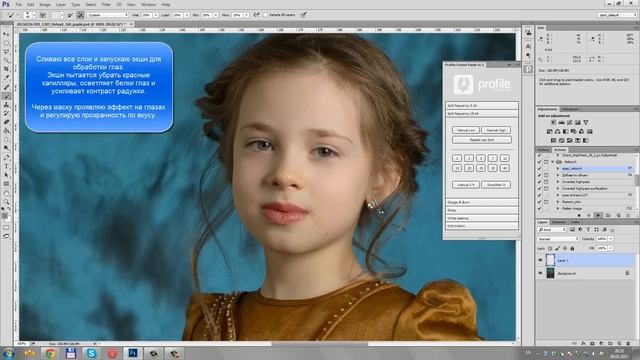Switch to the Paths tab
640x360 pixels.
point(575,222)
